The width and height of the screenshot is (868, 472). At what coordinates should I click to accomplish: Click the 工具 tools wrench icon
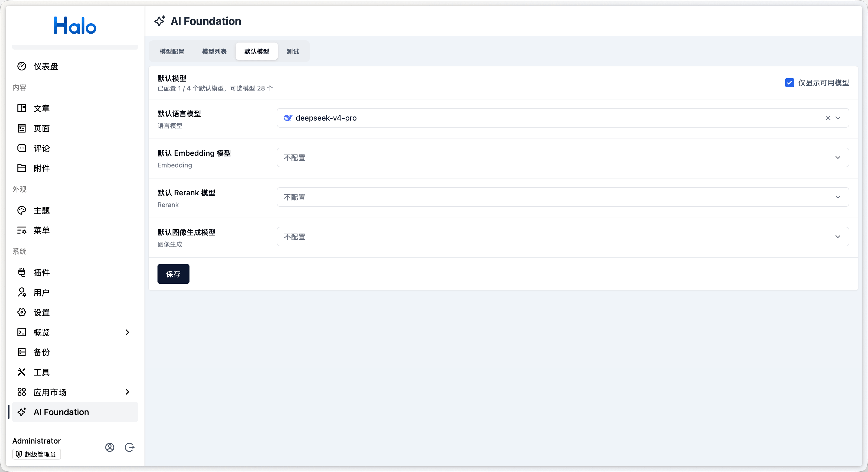(x=22, y=372)
